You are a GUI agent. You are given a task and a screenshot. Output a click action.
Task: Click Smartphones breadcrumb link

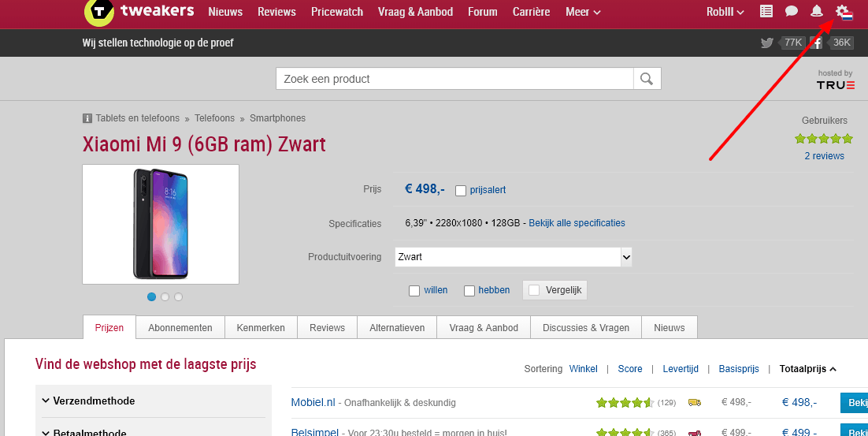coord(277,118)
